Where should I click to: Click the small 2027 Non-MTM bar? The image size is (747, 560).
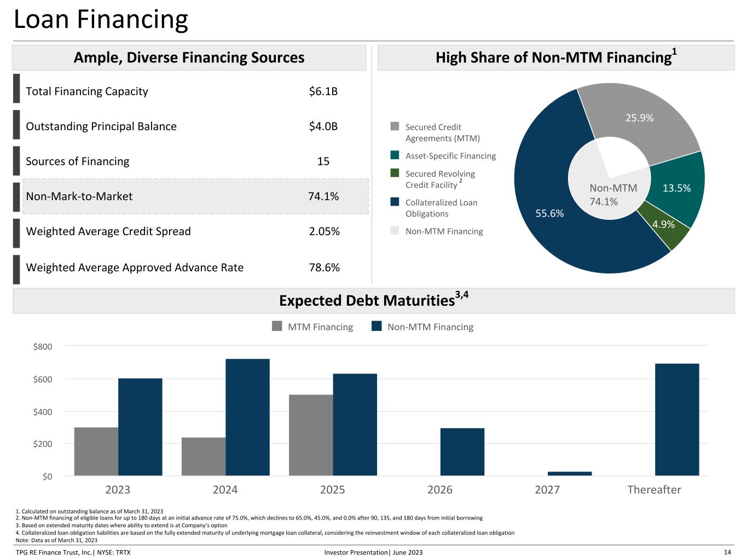point(570,474)
